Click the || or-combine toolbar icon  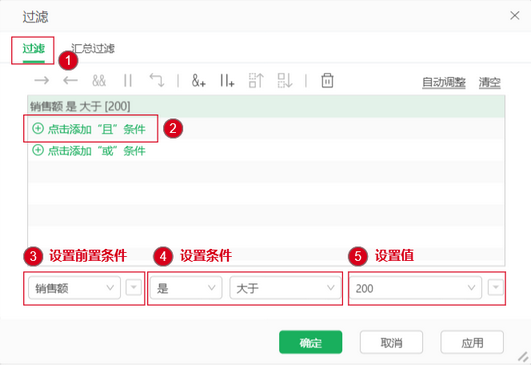[x=128, y=81]
